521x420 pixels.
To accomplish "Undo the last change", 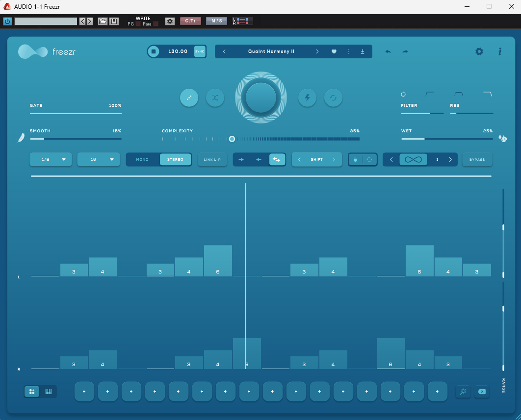I will [388, 51].
